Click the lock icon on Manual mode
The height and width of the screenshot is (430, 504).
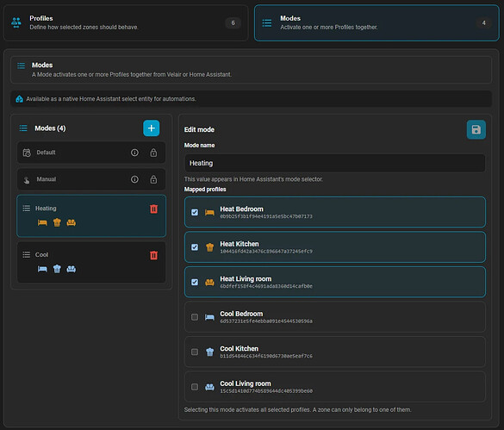(153, 179)
